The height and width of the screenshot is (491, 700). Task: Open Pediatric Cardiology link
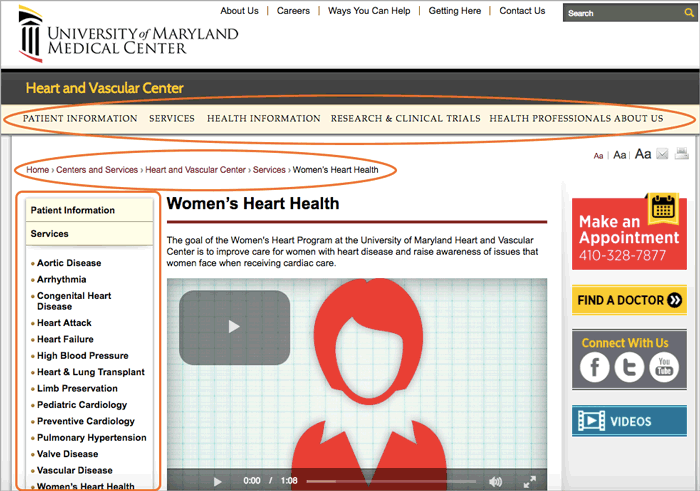[82, 405]
